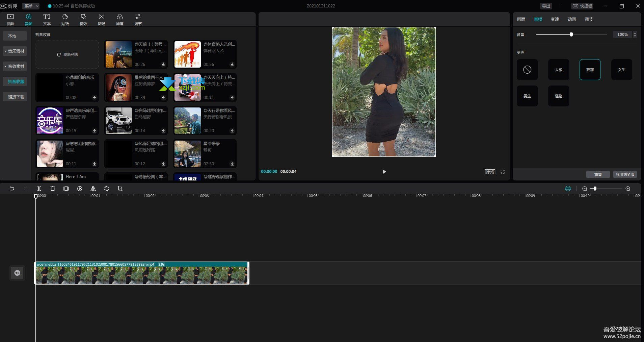Expand the 音乐素材 category
644x342 pixels.
pos(15,51)
